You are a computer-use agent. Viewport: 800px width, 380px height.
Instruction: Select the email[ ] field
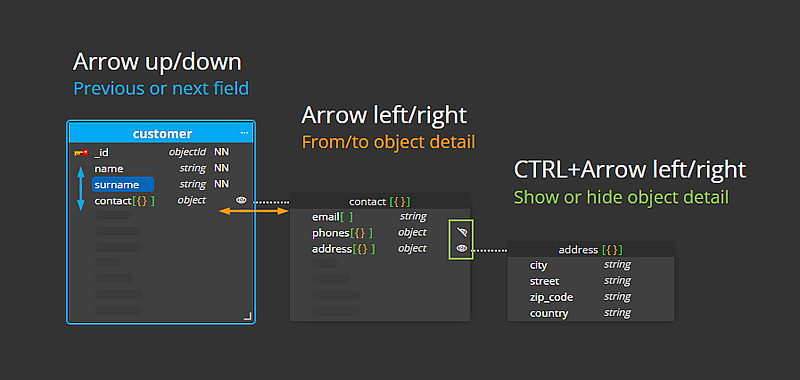332,217
